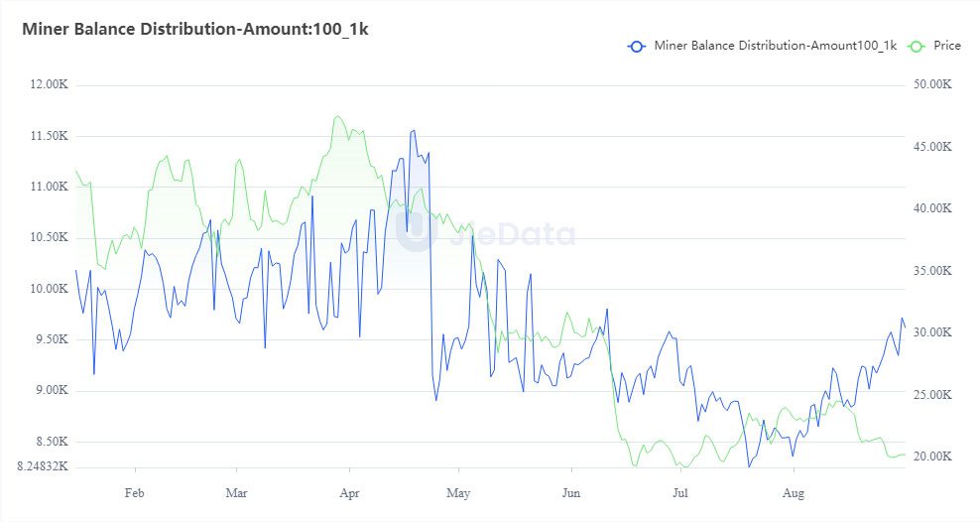Click the 11.50K left axis value
Screen dimensions: 980x522
(50, 136)
